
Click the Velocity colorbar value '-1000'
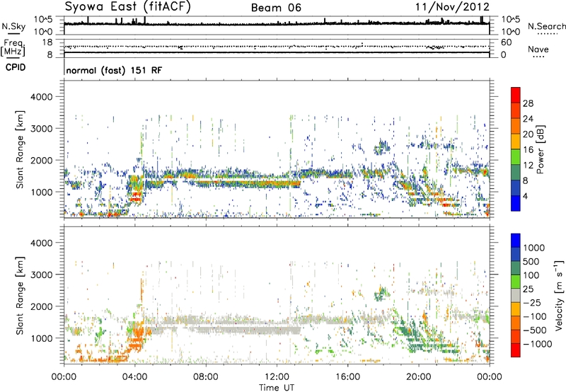[x=538, y=344]
